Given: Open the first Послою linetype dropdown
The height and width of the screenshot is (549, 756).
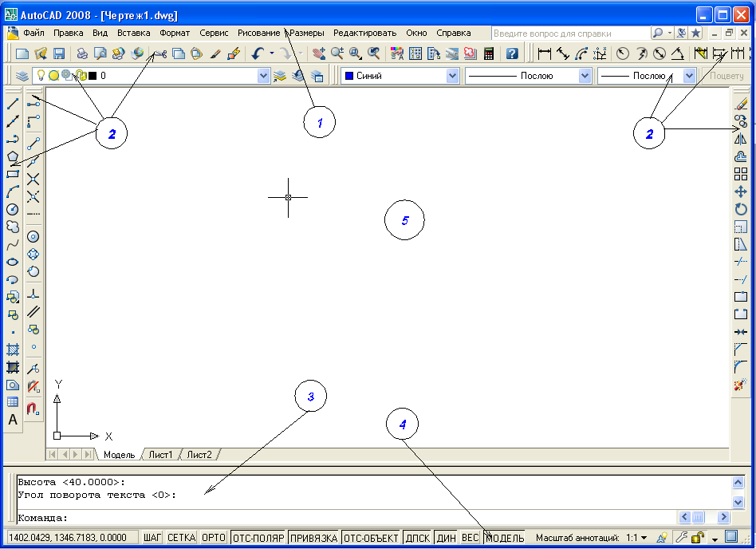Looking at the screenshot, I should 585,76.
